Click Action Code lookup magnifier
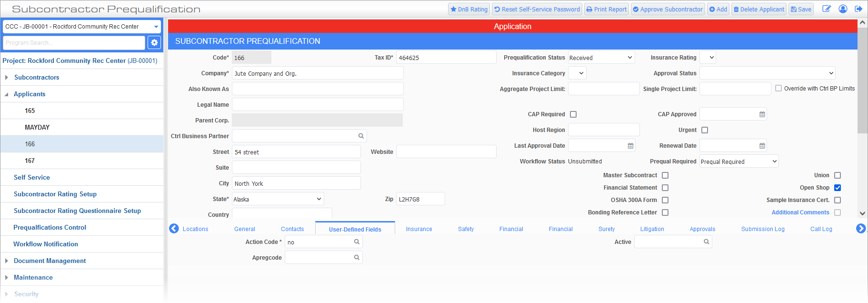This screenshot has width=868, height=303. click(x=357, y=242)
